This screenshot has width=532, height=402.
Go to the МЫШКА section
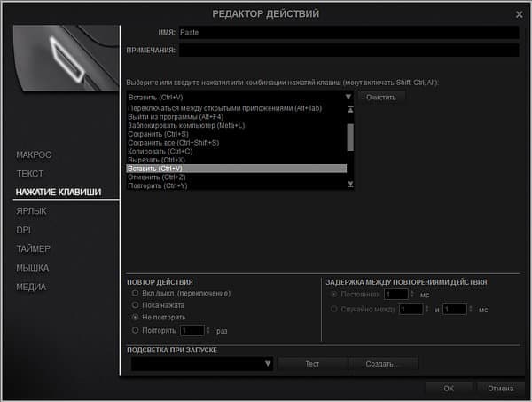point(33,268)
